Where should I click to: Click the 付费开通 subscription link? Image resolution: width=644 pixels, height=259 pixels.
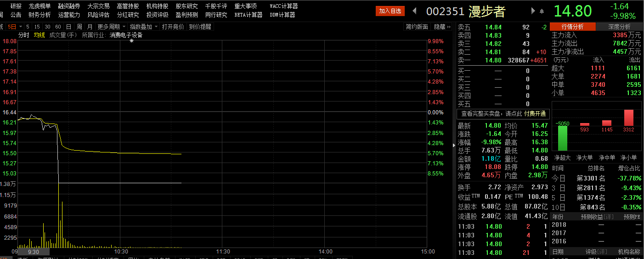pyautogui.click(x=535, y=114)
